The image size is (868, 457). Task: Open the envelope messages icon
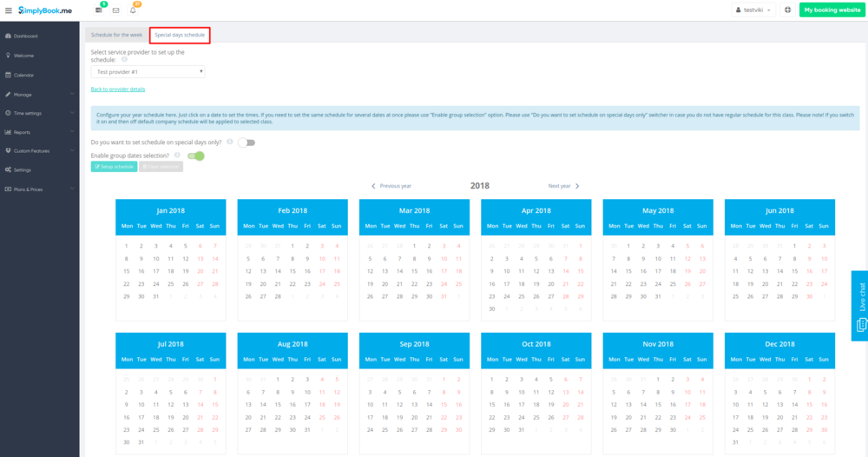(x=115, y=10)
